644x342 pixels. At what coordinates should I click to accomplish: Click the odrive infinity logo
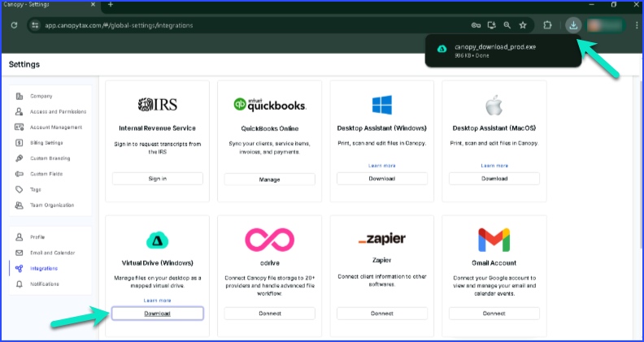click(x=270, y=240)
